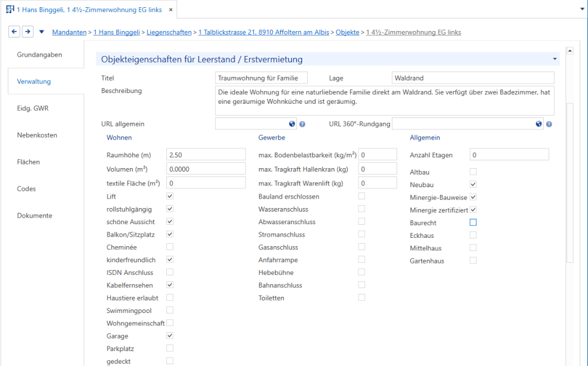The height and width of the screenshot is (366, 588).
Task: Uncheck the schöne Aussicht checkbox
Action: coord(170,222)
